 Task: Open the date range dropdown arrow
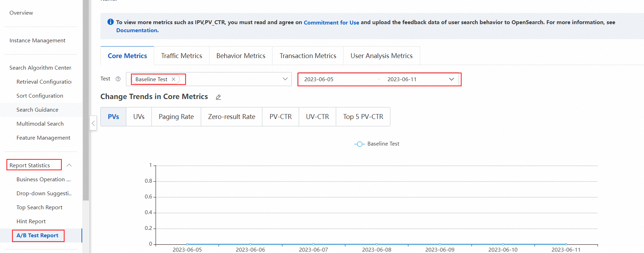pyautogui.click(x=451, y=79)
